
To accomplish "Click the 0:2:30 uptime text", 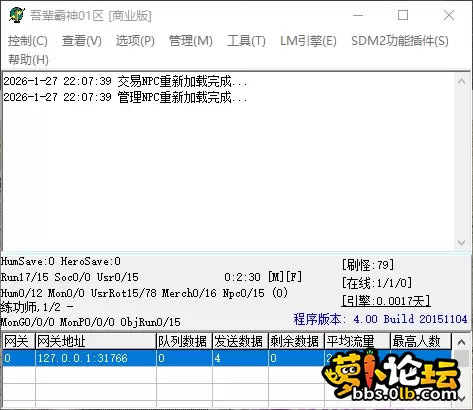I will pyautogui.click(x=242, y=277).
